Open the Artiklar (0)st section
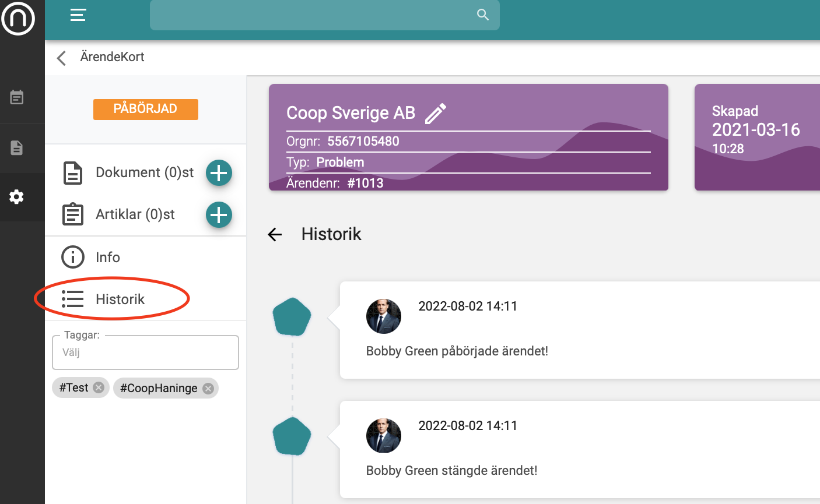Image resolution: width=820 pixels, height=504 pixels. click(x=135, y=214)
